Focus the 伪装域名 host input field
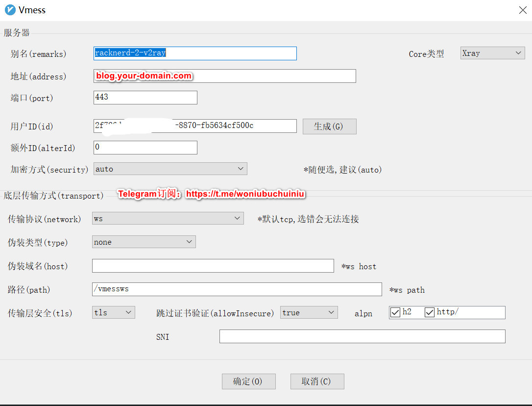The height and width of the screenshot is (406, 532). 213,266
